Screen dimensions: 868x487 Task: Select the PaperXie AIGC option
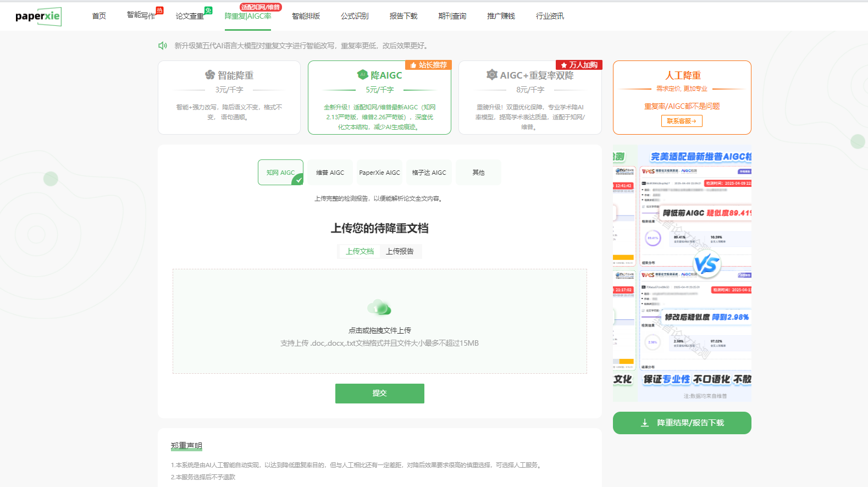pos(379,173)
